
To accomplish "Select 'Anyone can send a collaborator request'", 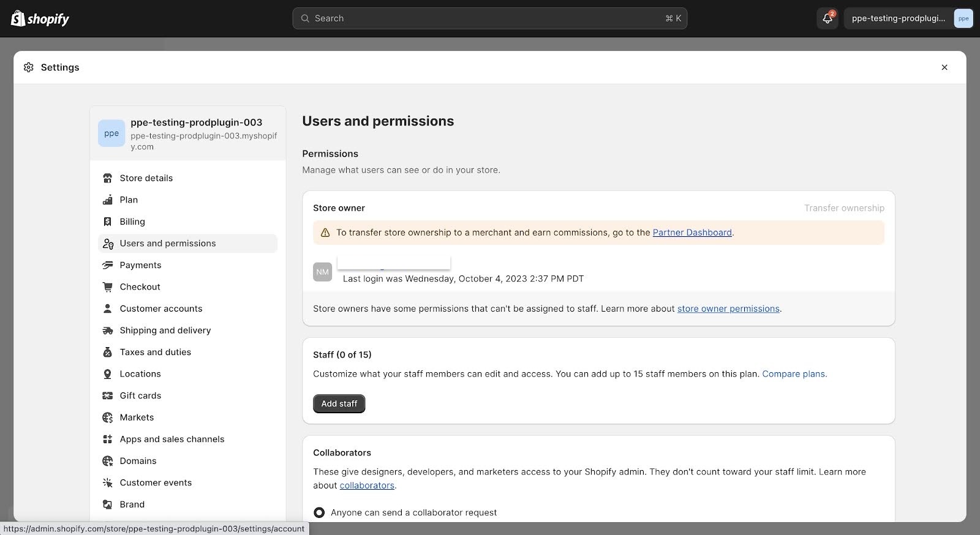I will [319, 512].
